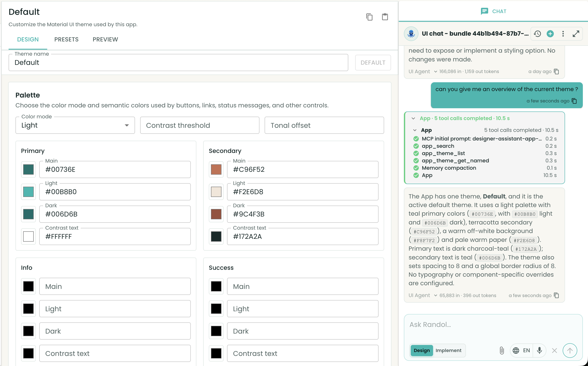Switch to Implement mode toggle
Screen dimensions: 588x366
coord(449,350)
